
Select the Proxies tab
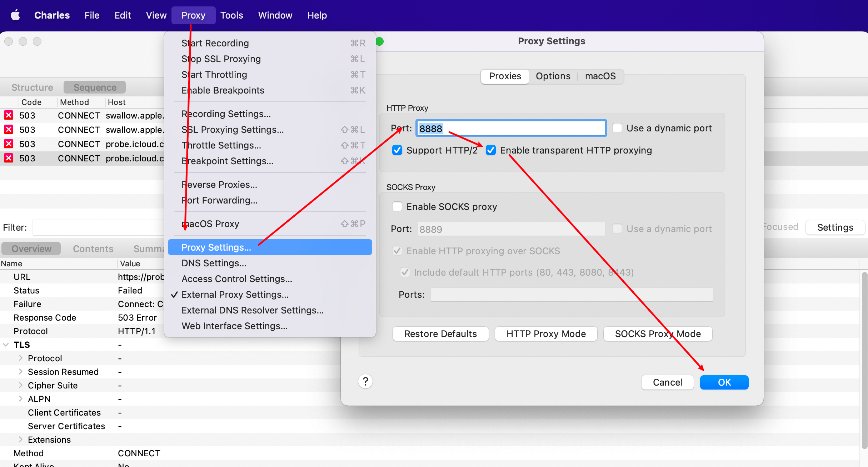(505, 76)
